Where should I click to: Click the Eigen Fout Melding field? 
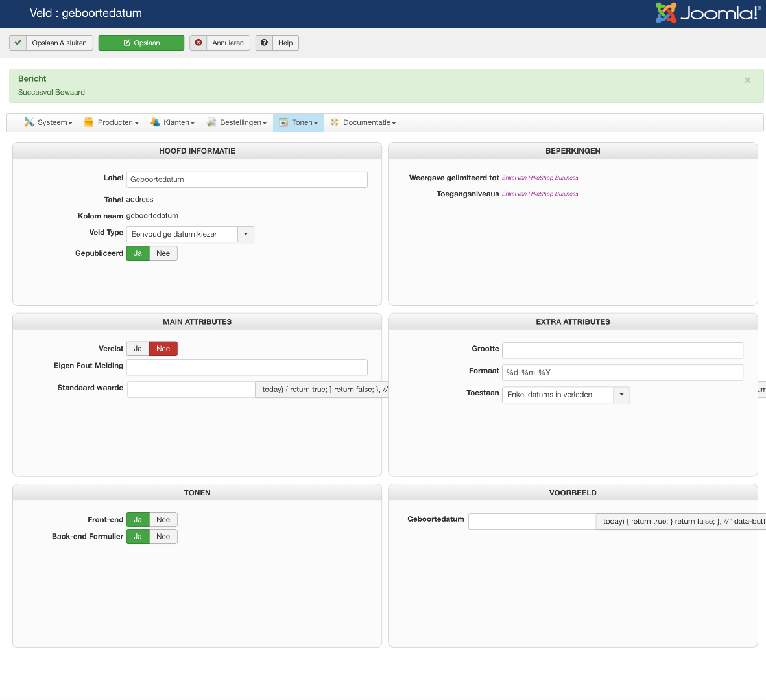pos(246,367)
